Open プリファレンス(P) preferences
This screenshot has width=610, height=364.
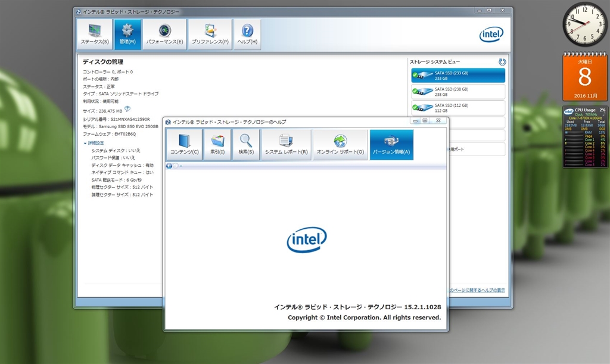coord(210,34)
